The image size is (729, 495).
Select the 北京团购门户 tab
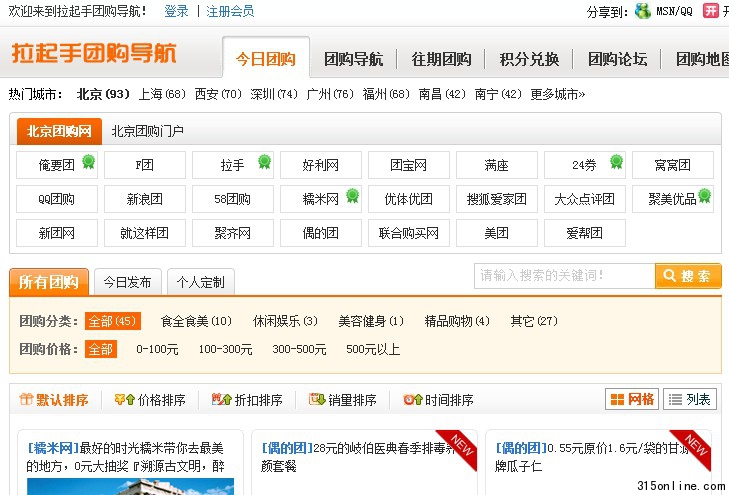(x=147, y=131)
